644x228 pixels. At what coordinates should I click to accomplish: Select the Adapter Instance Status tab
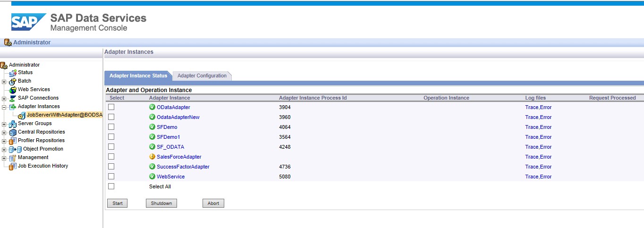coord(138,76)
